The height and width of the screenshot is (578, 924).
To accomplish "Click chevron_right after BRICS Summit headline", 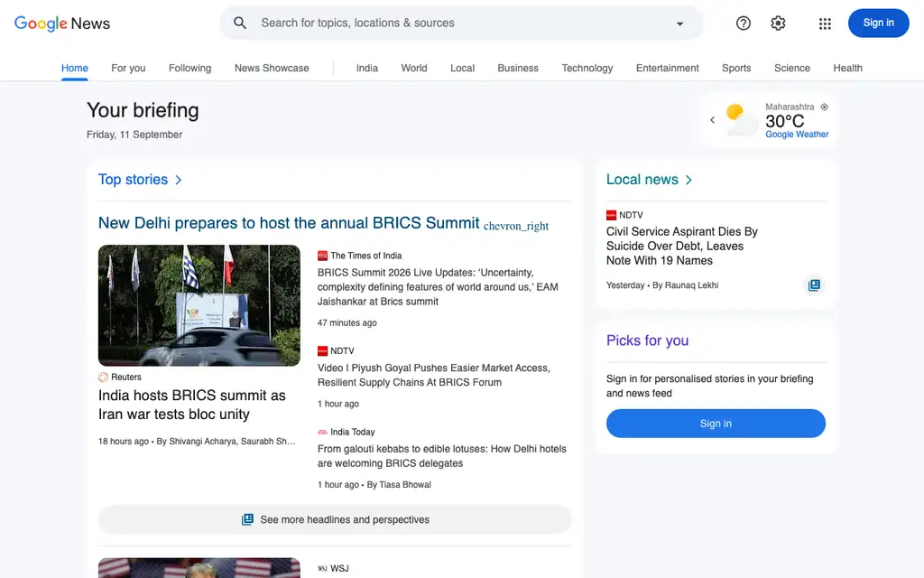I will click(516, 226).
